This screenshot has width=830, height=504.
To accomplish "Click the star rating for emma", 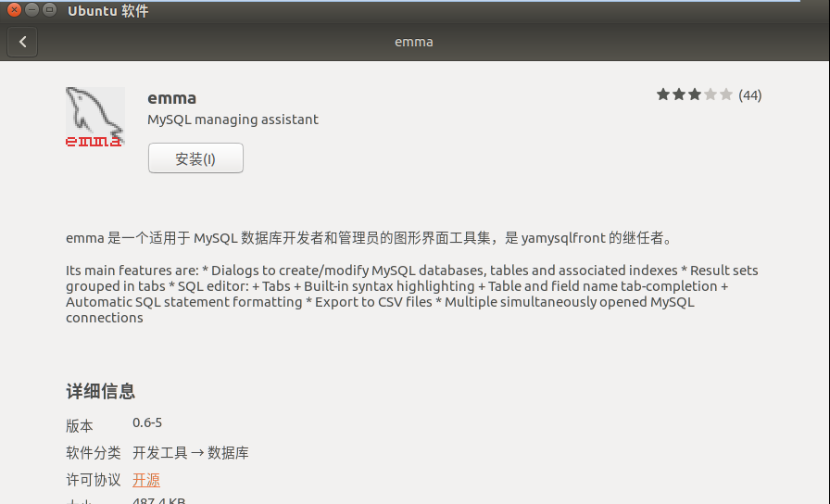I will click(695, 94).
